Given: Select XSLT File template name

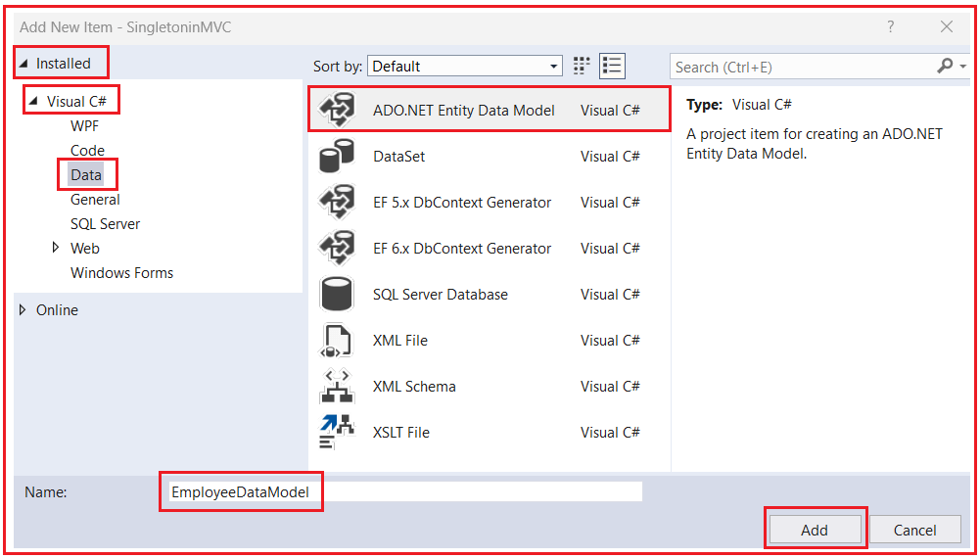Looking at the screenshot, I should pos(401,433).
